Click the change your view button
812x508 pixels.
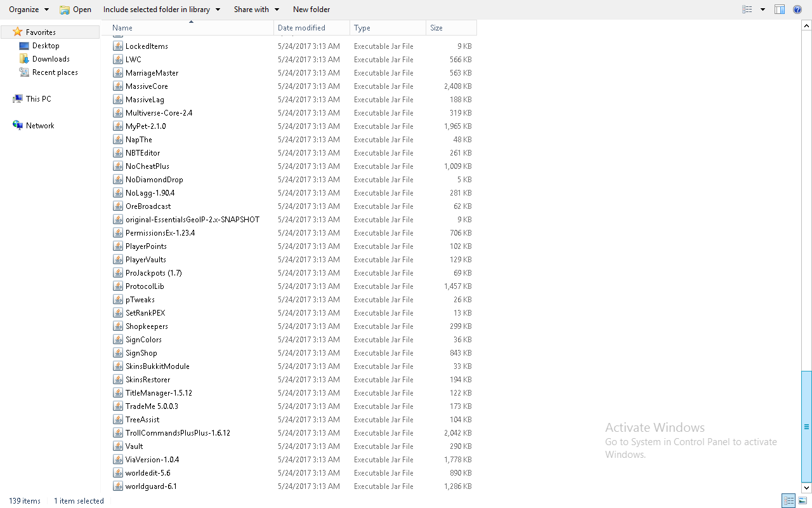(x=747, y=10)
